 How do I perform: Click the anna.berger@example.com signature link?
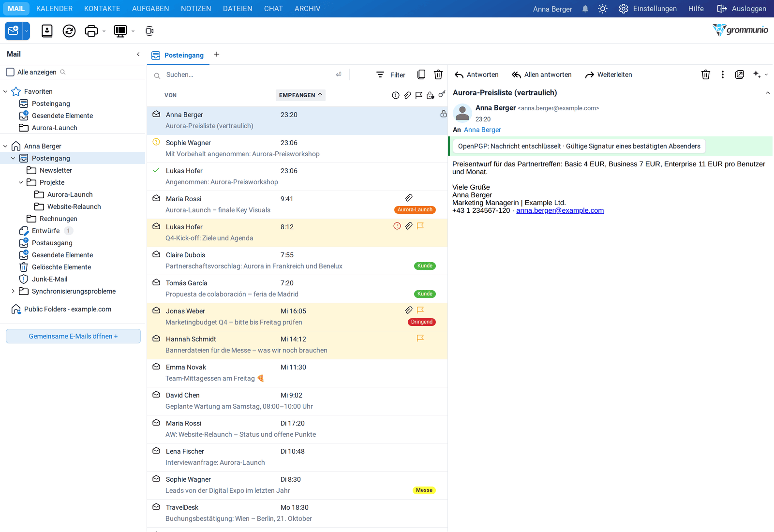560,210
